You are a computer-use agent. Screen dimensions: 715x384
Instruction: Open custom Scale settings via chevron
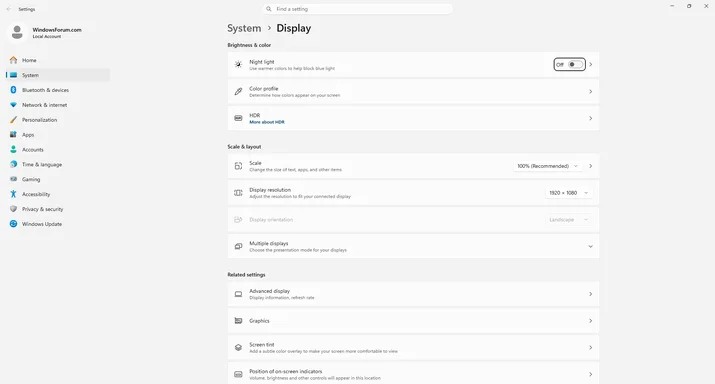click(x=591, y=166)
